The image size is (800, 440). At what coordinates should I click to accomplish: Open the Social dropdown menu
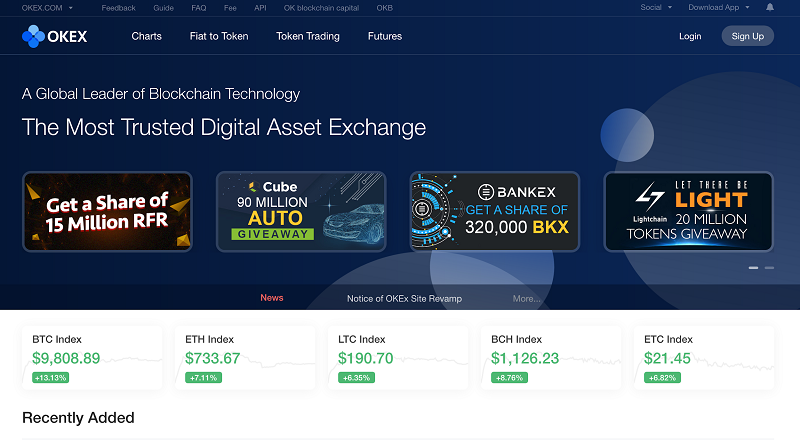tap(656, 7)
